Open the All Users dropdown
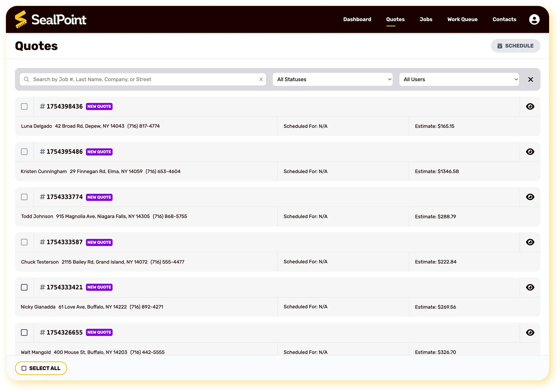 pos(459,79)
